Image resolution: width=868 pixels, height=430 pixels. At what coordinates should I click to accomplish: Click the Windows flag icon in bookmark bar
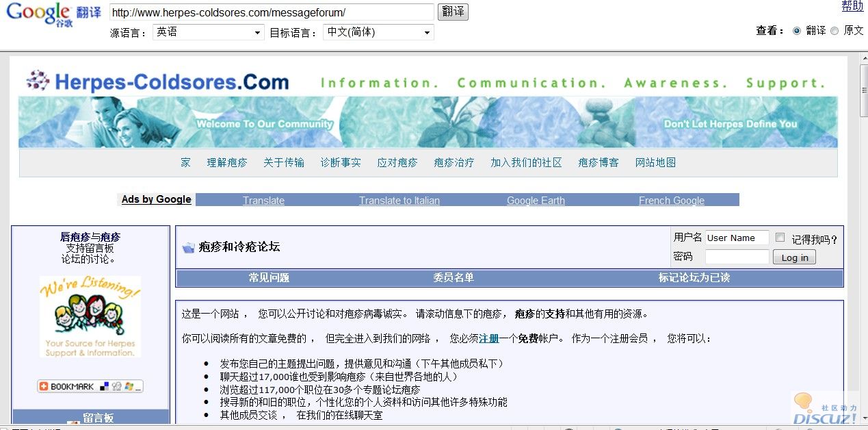click(x=129, y=387)
